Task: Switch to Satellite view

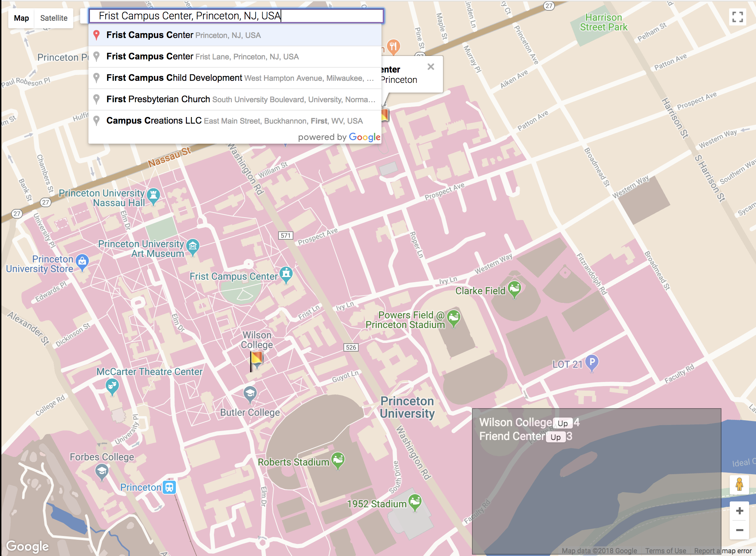Action: [x=54, y=18]
